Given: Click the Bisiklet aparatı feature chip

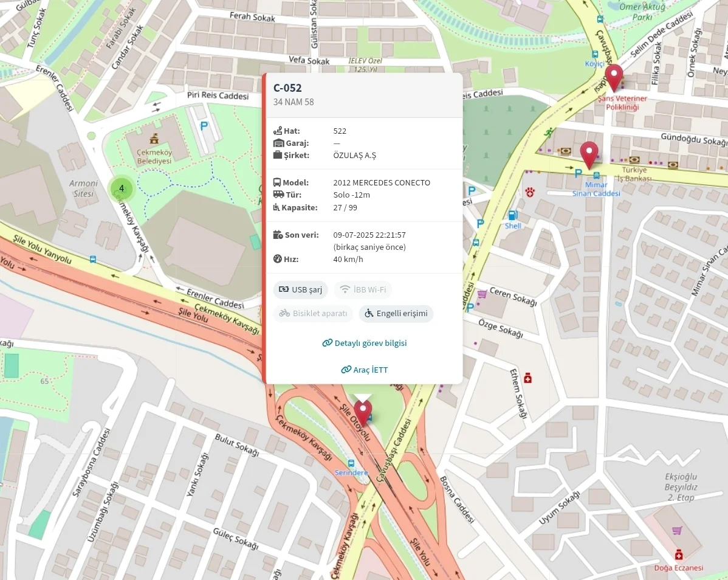Looking at the screenshot, I should (313, 314).
